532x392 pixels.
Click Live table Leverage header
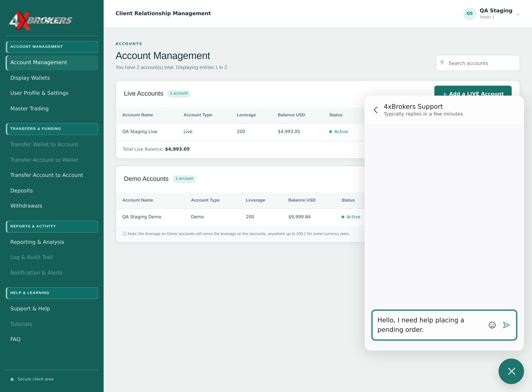pos(246,115)
